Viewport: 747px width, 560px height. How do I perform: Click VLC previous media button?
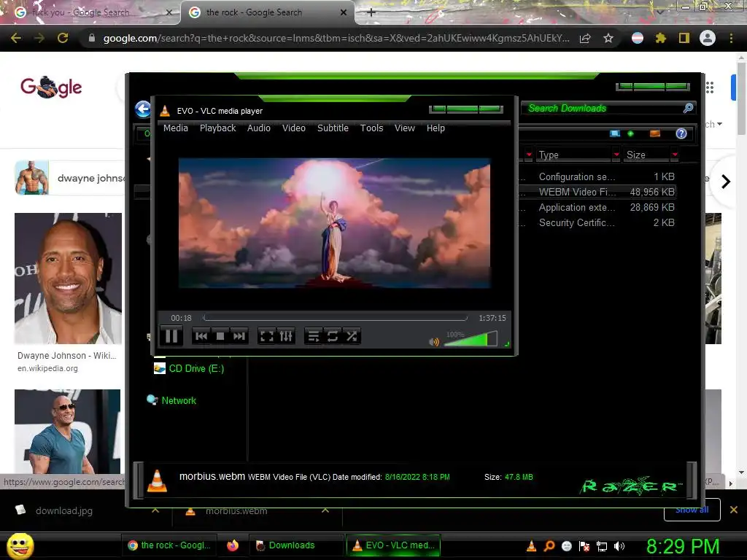(201, 336)
